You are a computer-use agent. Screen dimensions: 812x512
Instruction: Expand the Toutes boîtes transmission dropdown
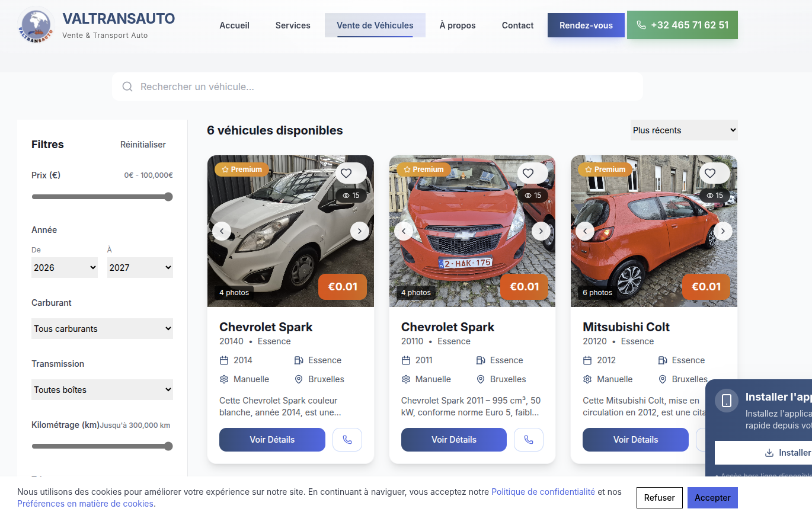[x=102, y=389]
